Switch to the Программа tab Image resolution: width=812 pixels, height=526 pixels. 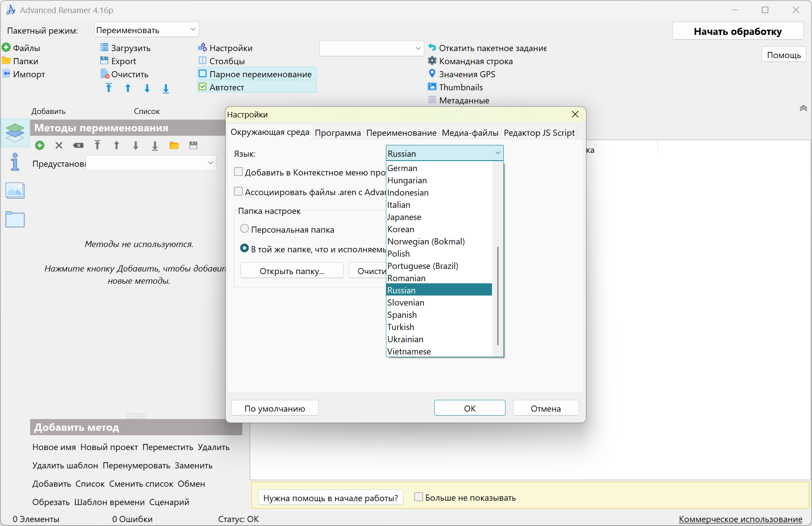click(x=337, y=133)
